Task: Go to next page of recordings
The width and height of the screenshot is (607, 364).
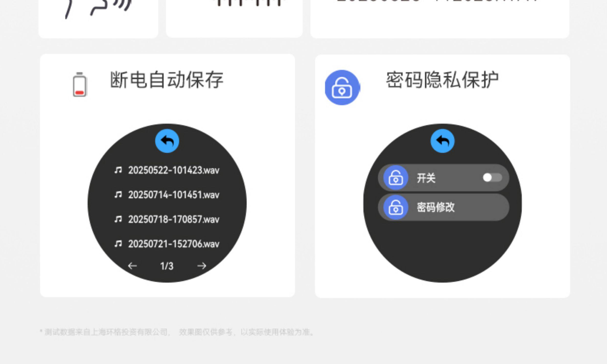Action: (x=202, y=266)
